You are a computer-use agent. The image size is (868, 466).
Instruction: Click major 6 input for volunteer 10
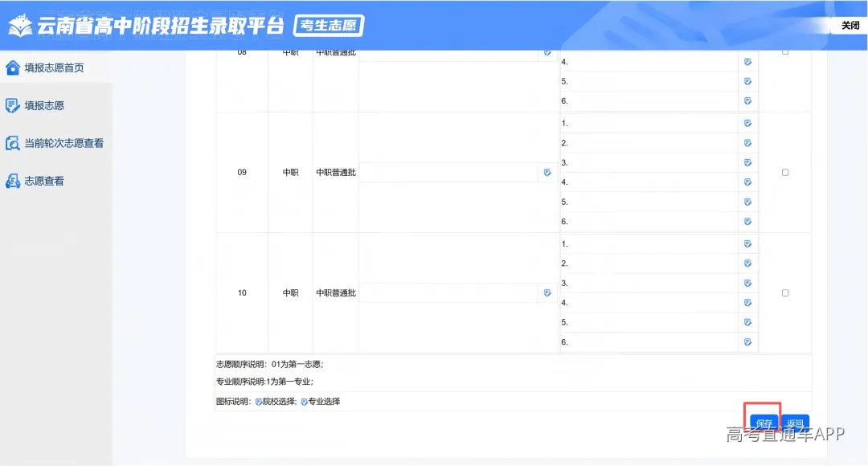click(649, 342)
